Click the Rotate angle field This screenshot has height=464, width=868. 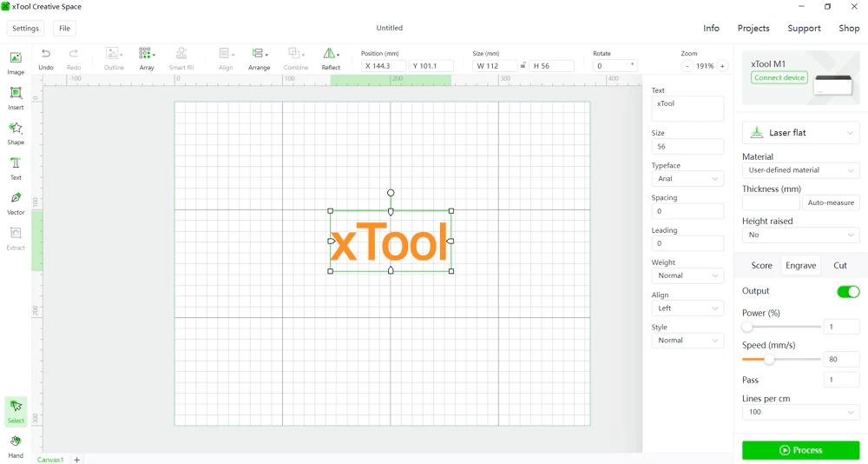point(615,66)
